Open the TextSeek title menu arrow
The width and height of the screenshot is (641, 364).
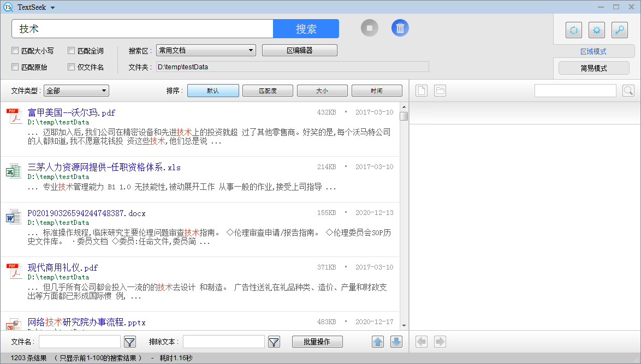pos(52,8)
